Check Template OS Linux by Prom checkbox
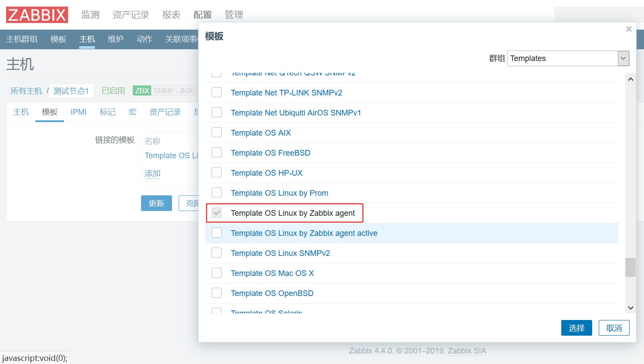This screenshot has width=644, height=364. [x=216, y=193]
